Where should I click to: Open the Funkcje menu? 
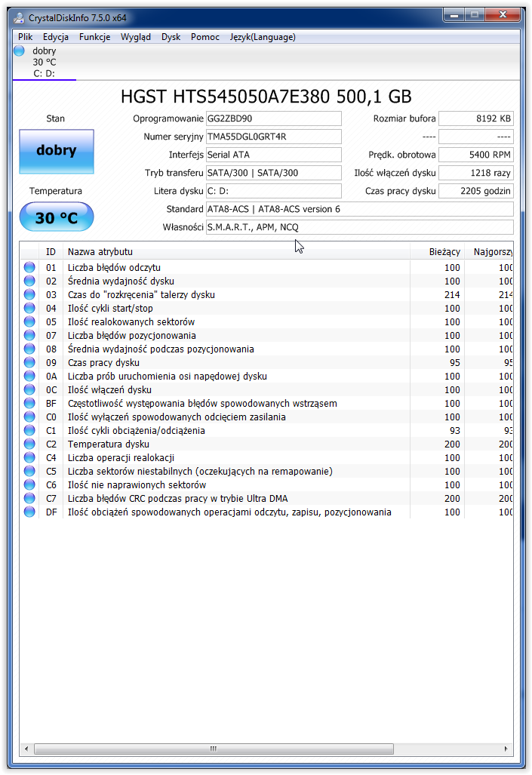point(94,37)
